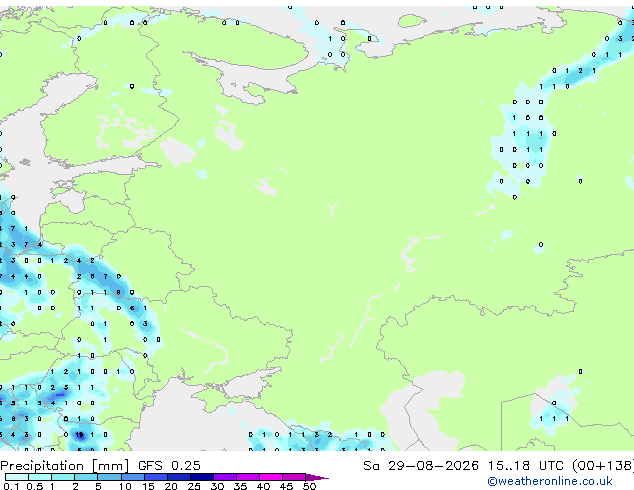634x490 pixels.
Task: Click the '0.5' legend scale label
Action: (34, 486)
